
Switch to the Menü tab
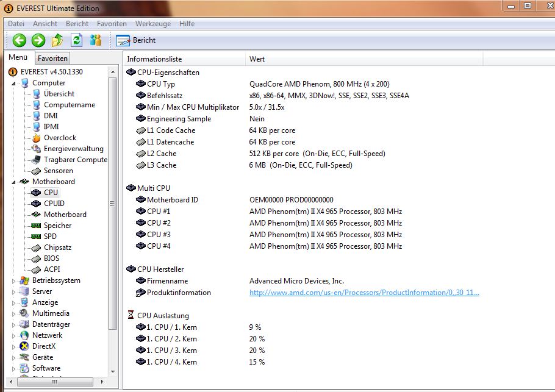(x=18, y=57)
